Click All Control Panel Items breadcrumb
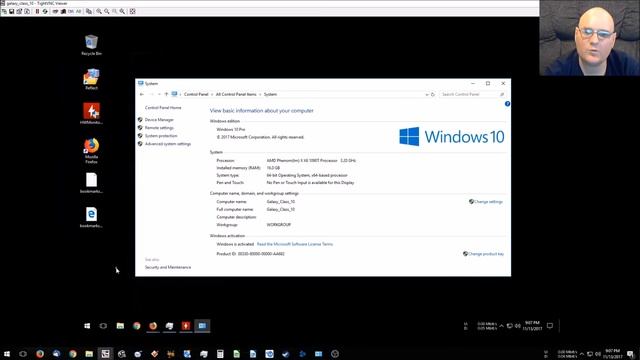Viewport: 640px width, 360px height. (x=236, y=94)
